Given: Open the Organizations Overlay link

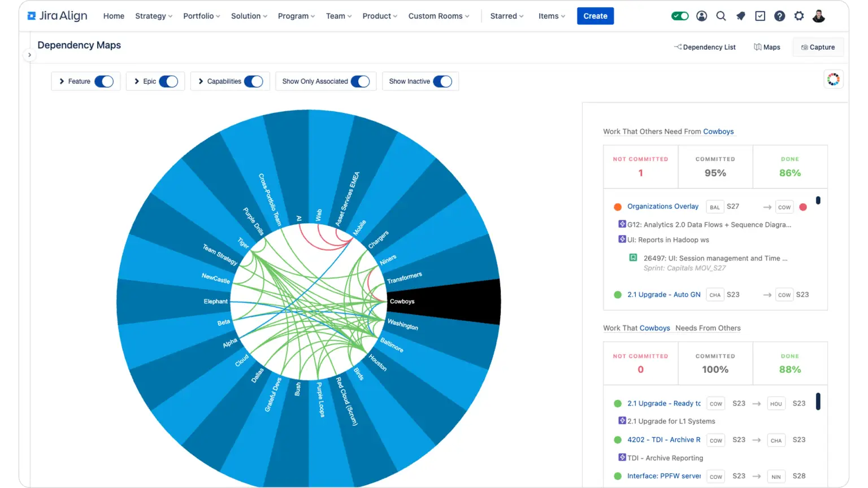Looking at the screenshot, I should point(663,207).
